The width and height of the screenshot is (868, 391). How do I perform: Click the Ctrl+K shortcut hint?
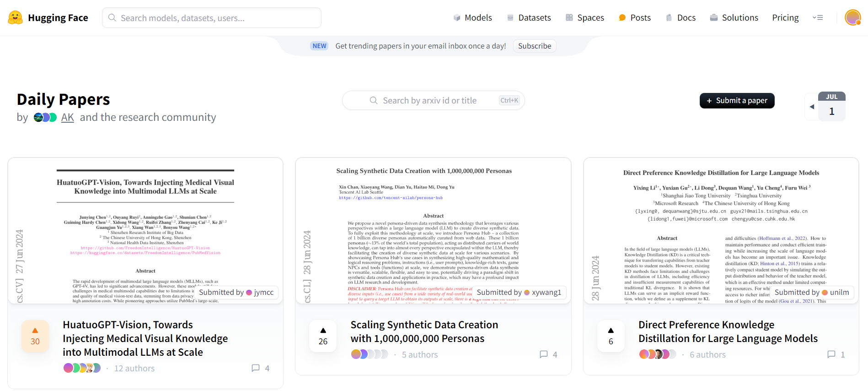coord(509,100)
